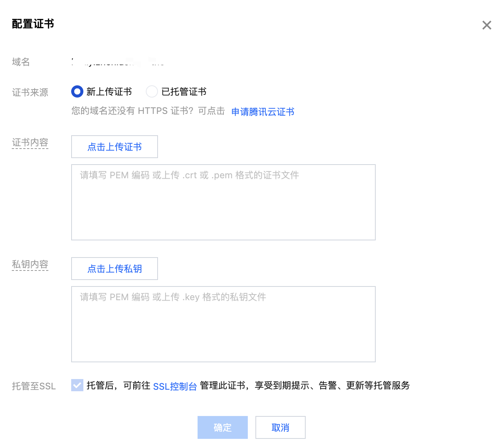Choose the 已托管证书 radio option

152,91
